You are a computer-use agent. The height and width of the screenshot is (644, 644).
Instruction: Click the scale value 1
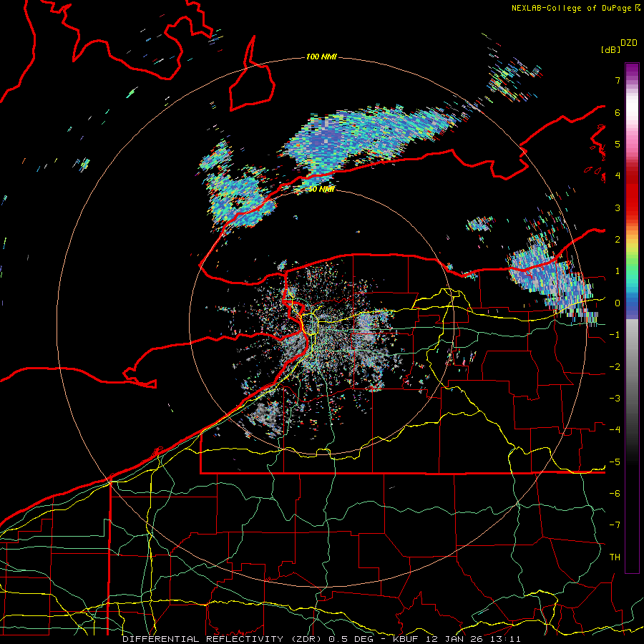point(618,271)
